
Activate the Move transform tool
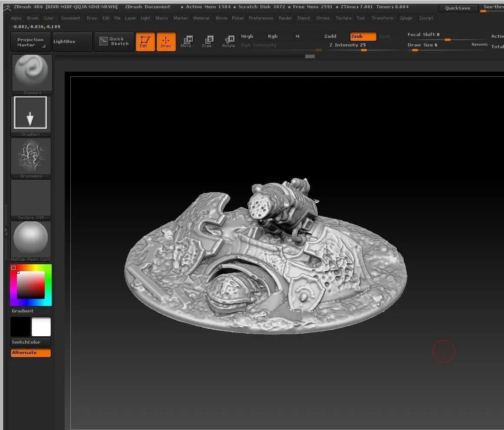pos(186,42)
